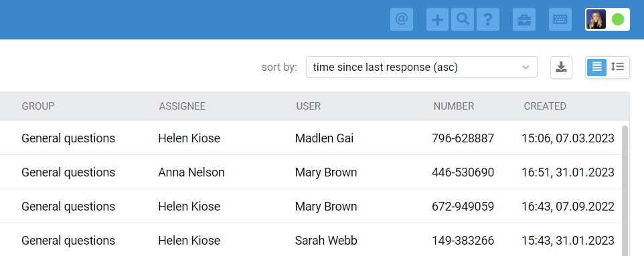Download the ticket list export icon
This screenshot has height=256, width=644.
click(x=561, y=68)
